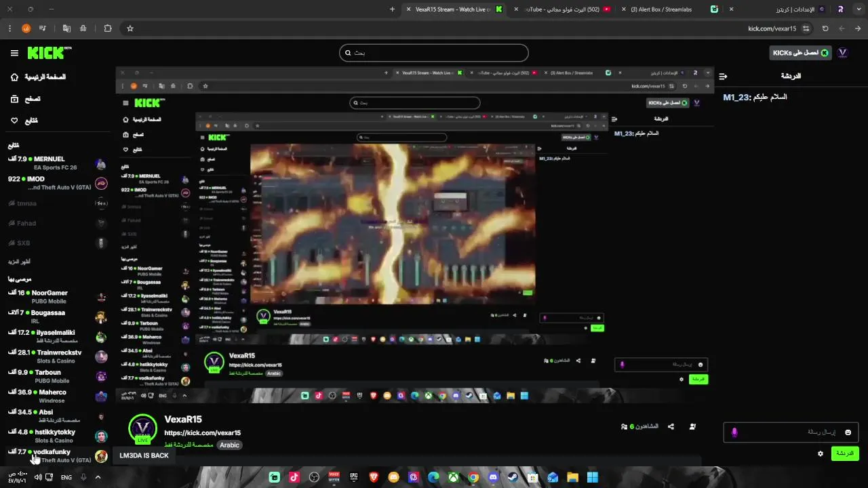This screenshot has height=488, width=868.
Task: Click the follow user icon near share
Action: click(x=692, y=426)
